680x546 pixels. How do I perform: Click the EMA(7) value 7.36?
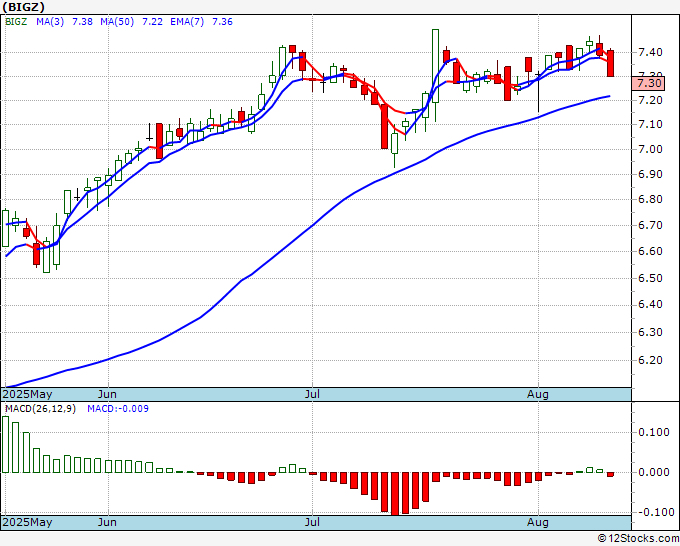pos(222,22)
